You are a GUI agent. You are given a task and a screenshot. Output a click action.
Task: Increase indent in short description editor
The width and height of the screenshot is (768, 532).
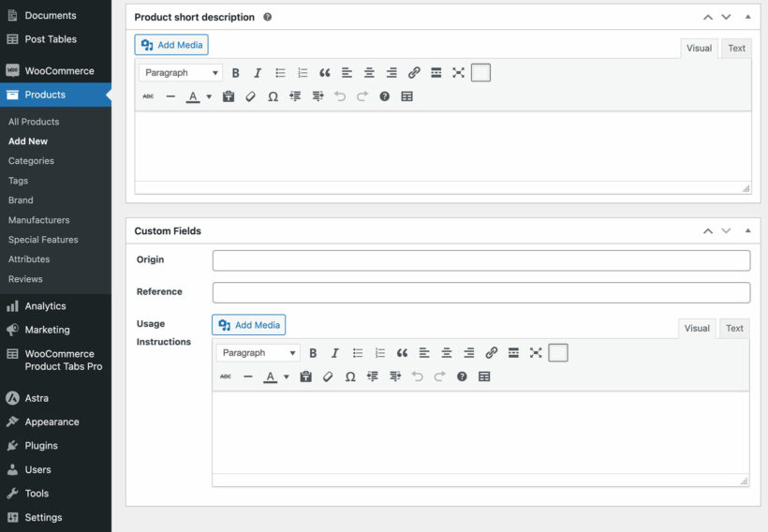318,96
